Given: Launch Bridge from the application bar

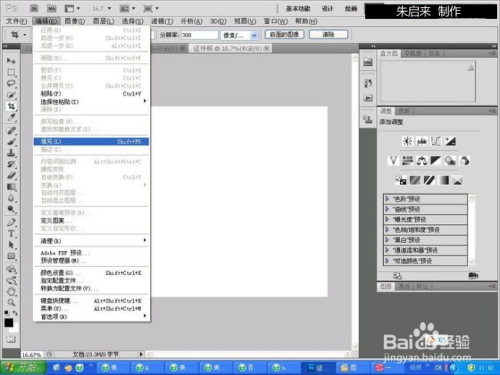Looking at the screenshot, I should click(34, 8).
